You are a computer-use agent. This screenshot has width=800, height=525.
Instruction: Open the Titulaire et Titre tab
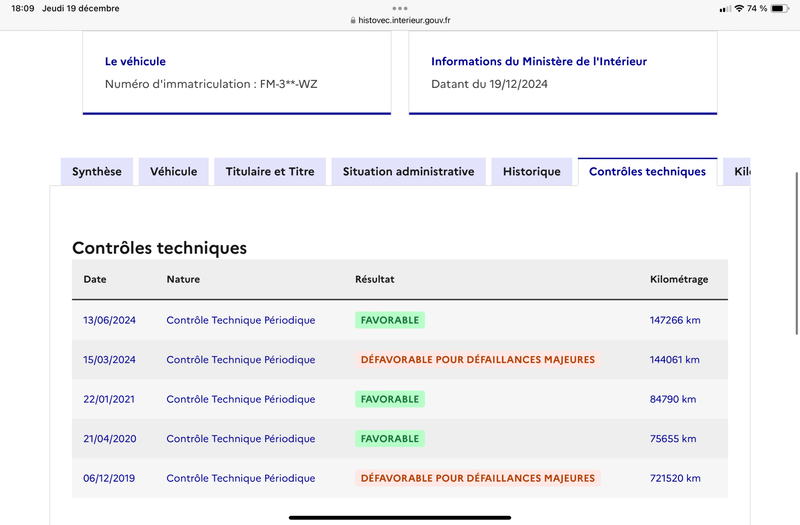tap(270, 171)
